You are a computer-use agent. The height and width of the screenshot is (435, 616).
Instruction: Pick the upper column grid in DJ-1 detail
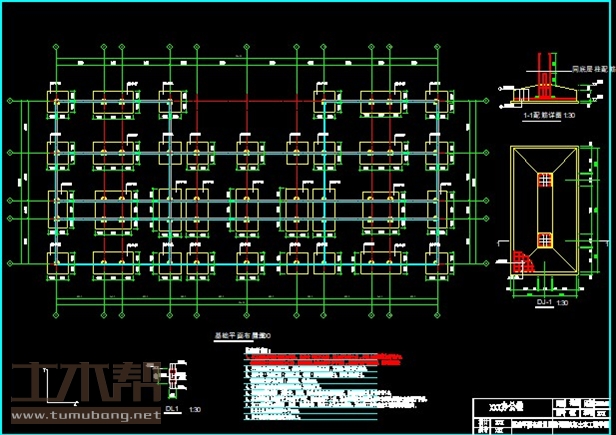(544, 179)
